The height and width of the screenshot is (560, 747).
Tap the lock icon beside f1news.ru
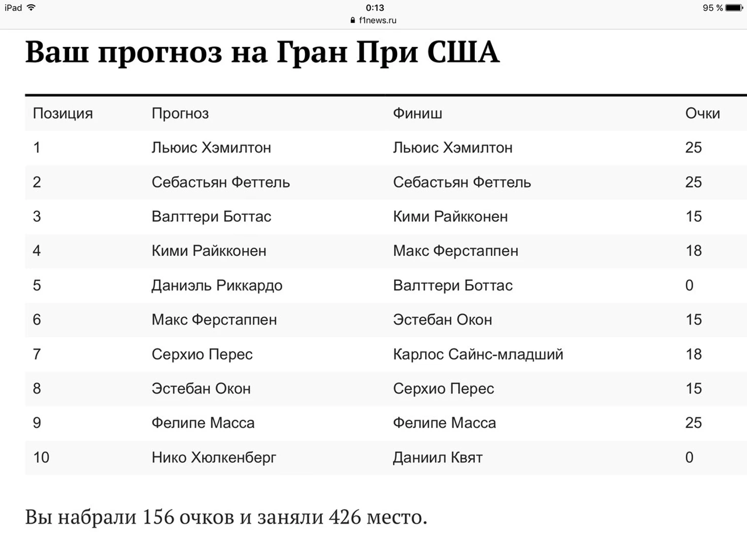(x=353, y=20)
